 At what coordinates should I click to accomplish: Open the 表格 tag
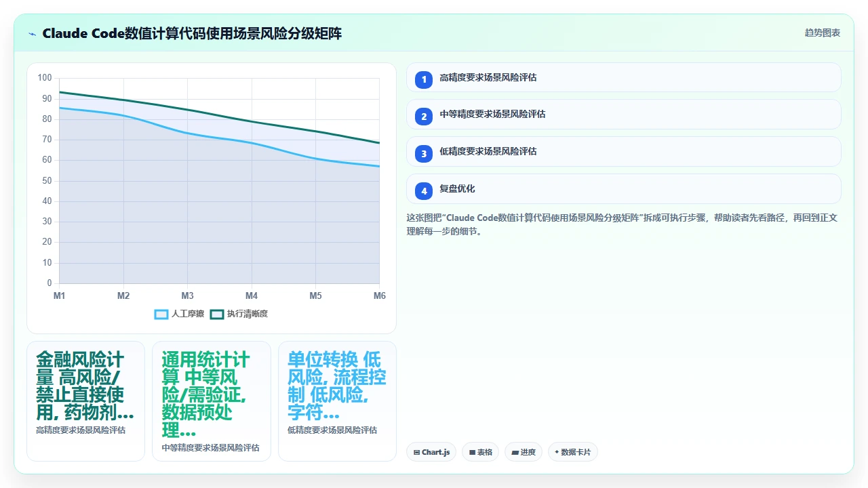coord(480,452)
